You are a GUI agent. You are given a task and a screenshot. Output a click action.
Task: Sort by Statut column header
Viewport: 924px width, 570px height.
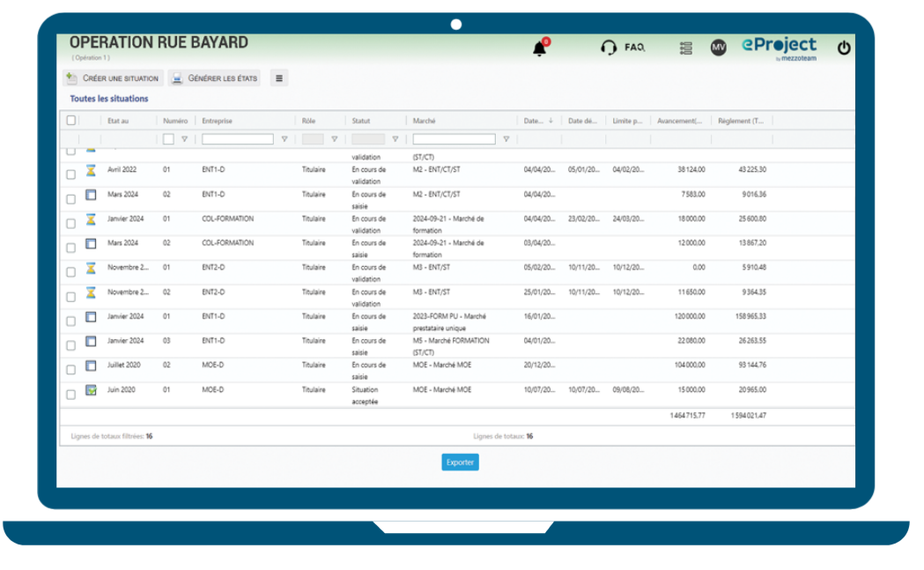click(x=361, y=121)
